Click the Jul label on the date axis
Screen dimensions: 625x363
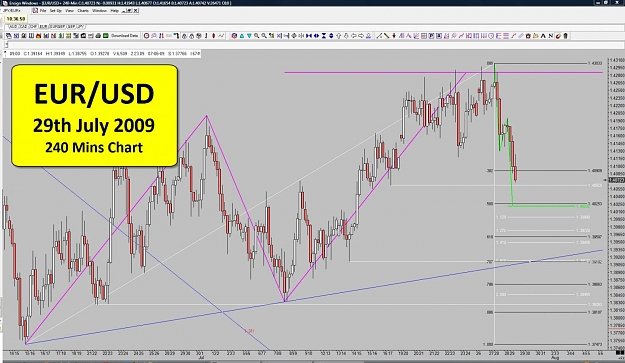pos(201,357)
